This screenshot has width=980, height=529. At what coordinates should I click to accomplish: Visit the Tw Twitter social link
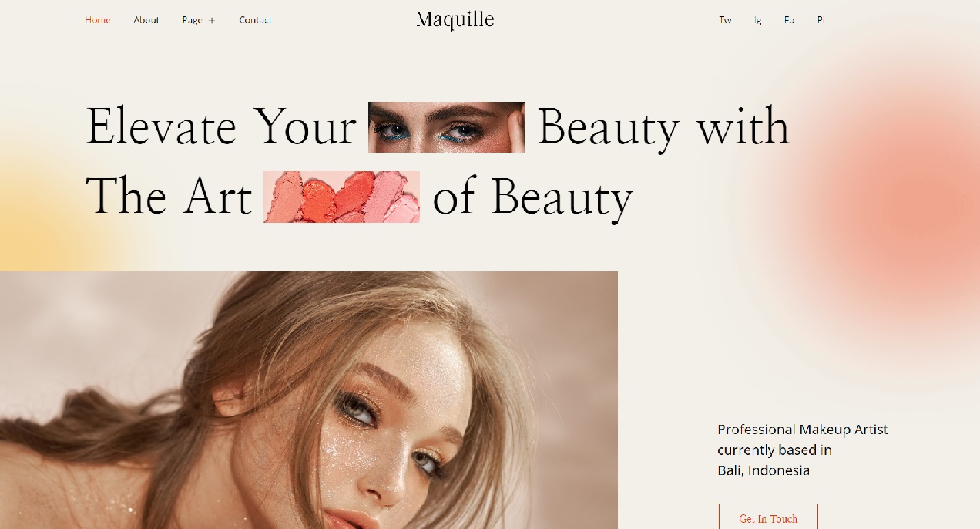[725, 20]
